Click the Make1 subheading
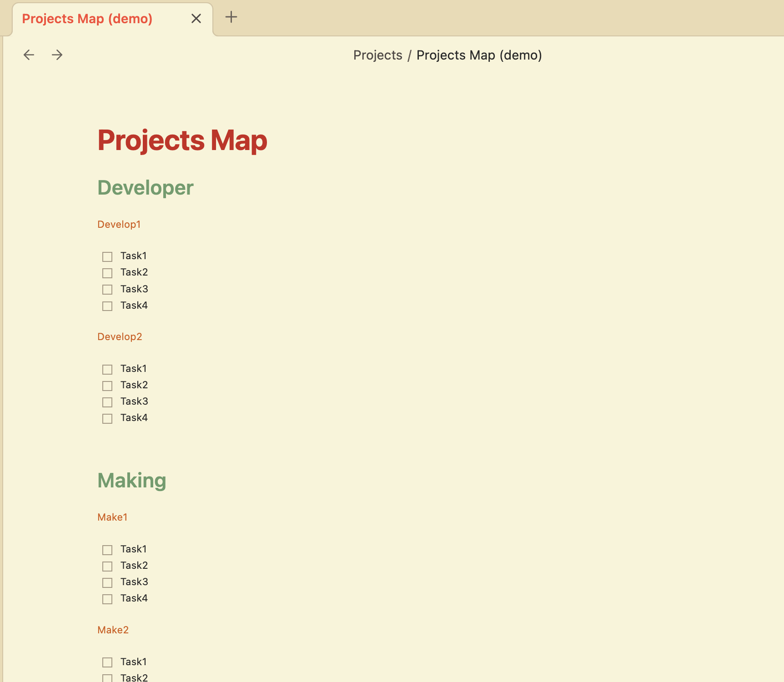 [112, 517]
